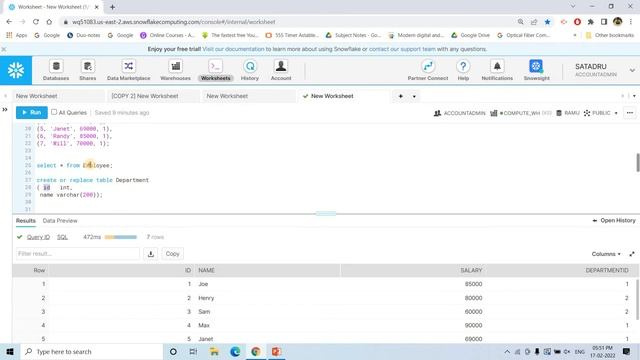Screen dimensions: 640x360
Task: Open the Account page
Action: [281, 70]
